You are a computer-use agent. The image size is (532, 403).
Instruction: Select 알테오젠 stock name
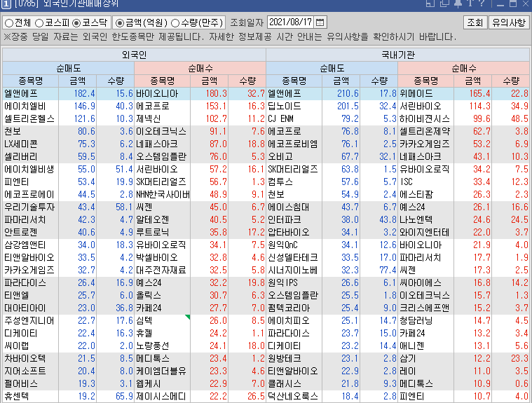[x=153, y=220]
